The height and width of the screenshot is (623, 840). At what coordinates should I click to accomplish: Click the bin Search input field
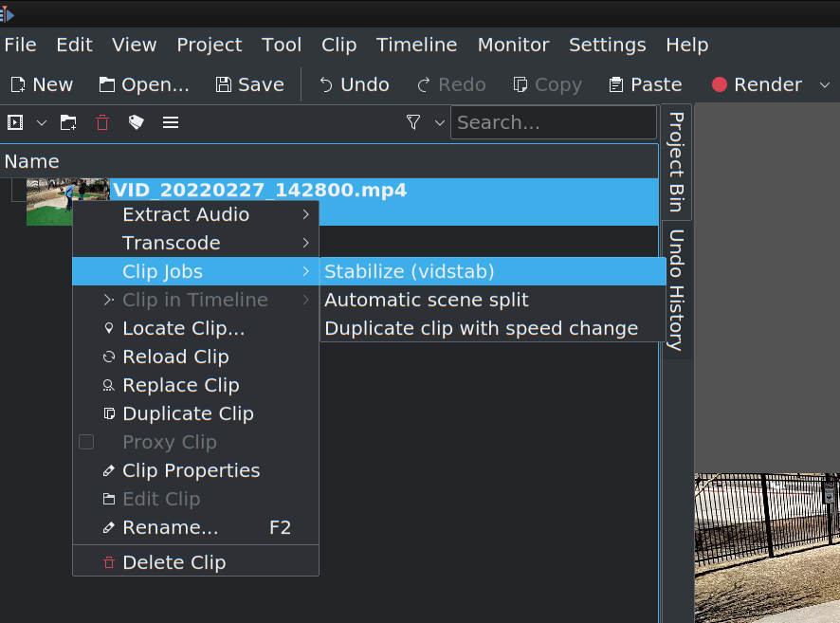pyautogui.click(x=553, y=122)
